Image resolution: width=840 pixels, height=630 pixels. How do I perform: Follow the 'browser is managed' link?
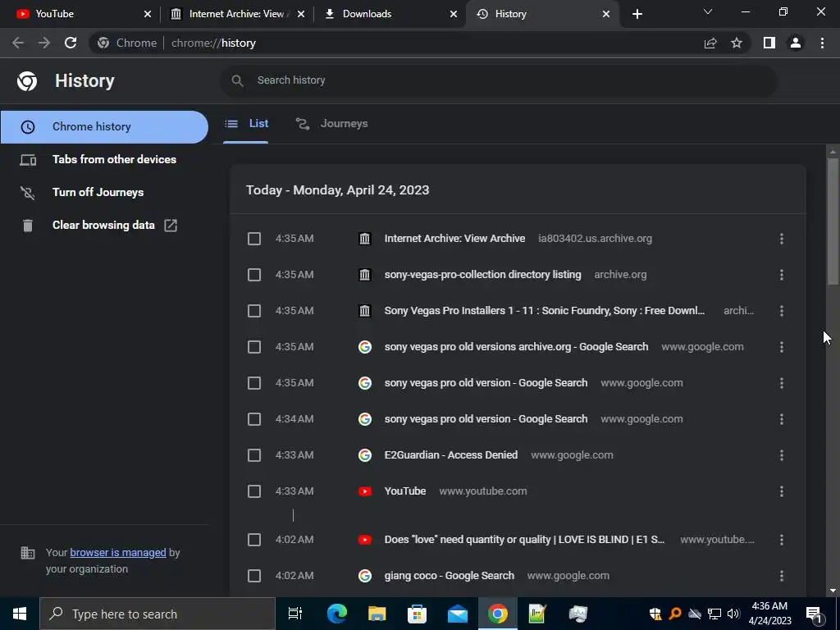(118, 552)
